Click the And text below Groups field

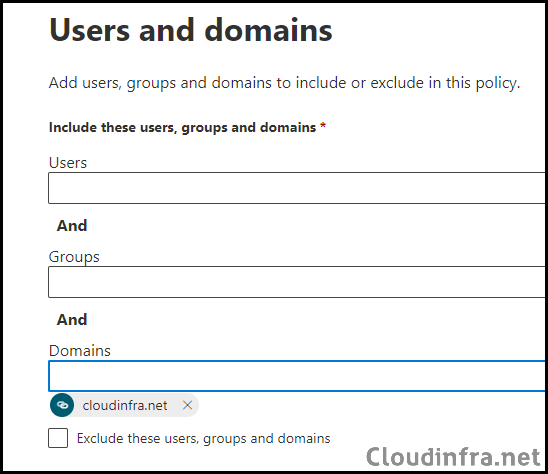click(x=72, y=320)
